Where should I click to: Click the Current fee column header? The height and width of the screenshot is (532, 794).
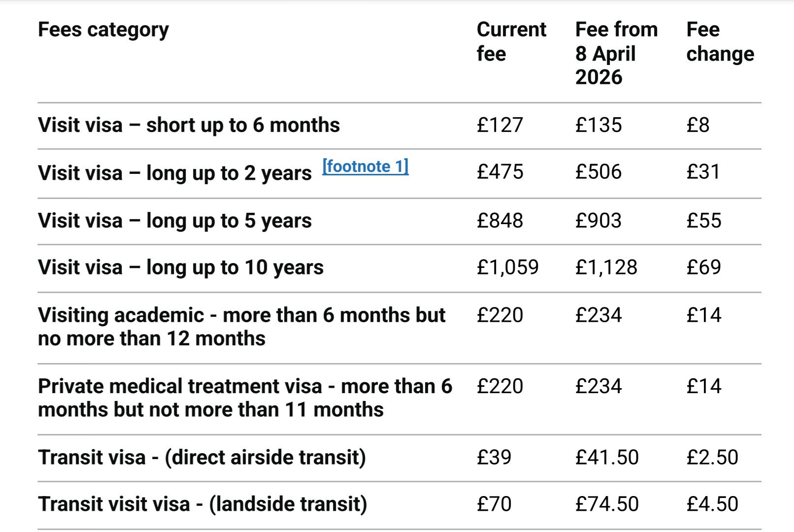pyautogui.click(x=511, y=41)
